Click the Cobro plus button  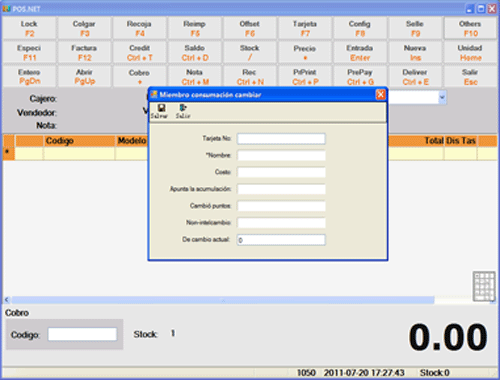coord(139,77)
